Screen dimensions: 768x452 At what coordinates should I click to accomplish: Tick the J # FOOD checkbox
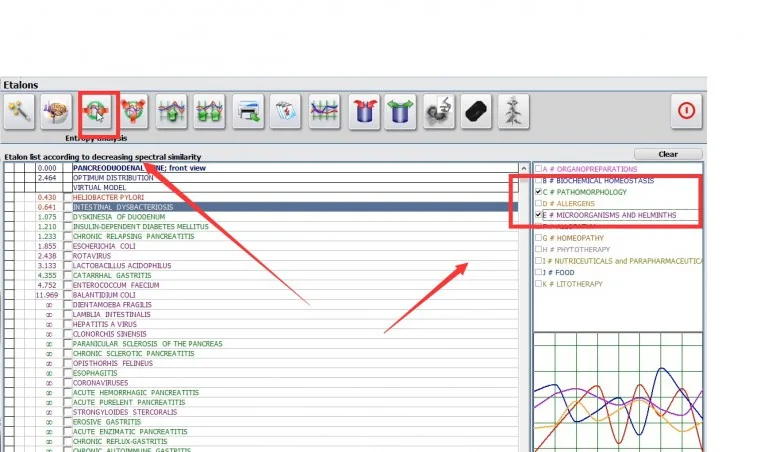[538, 272]
